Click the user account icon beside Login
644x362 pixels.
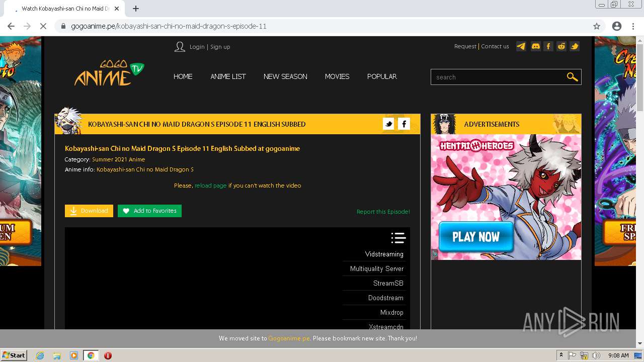(x=180, y=47)
